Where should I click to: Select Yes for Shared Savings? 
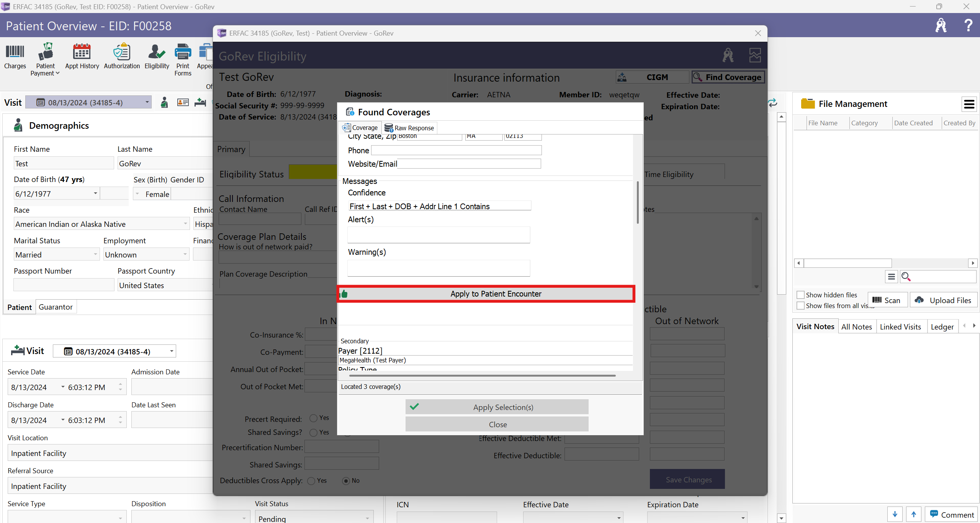click(x=313, y=432)
